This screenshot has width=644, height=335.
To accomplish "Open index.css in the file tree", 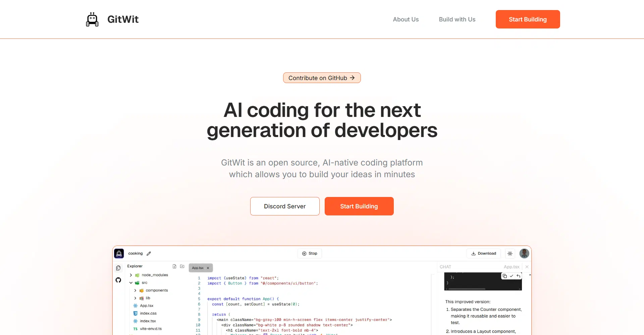I will 148,314.
